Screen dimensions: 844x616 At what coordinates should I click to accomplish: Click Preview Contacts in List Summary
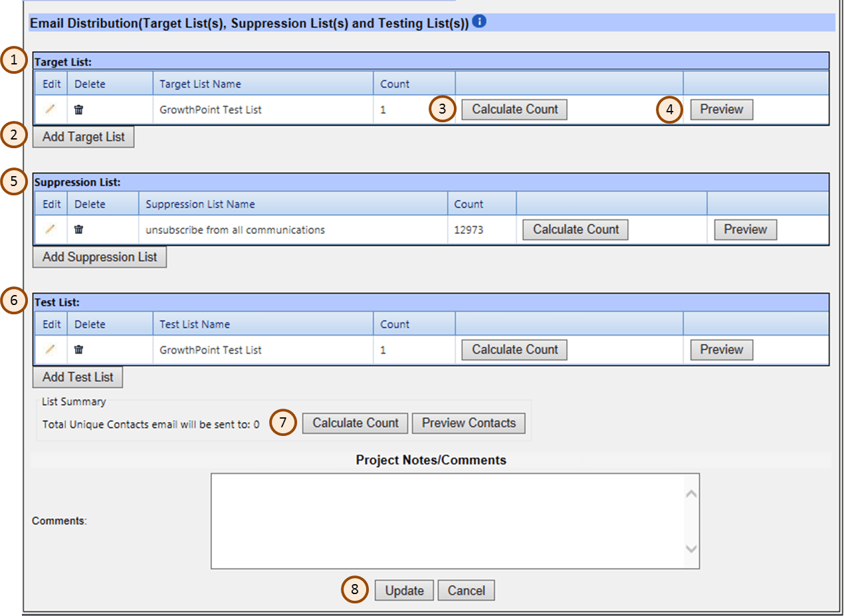coord(469,423)
